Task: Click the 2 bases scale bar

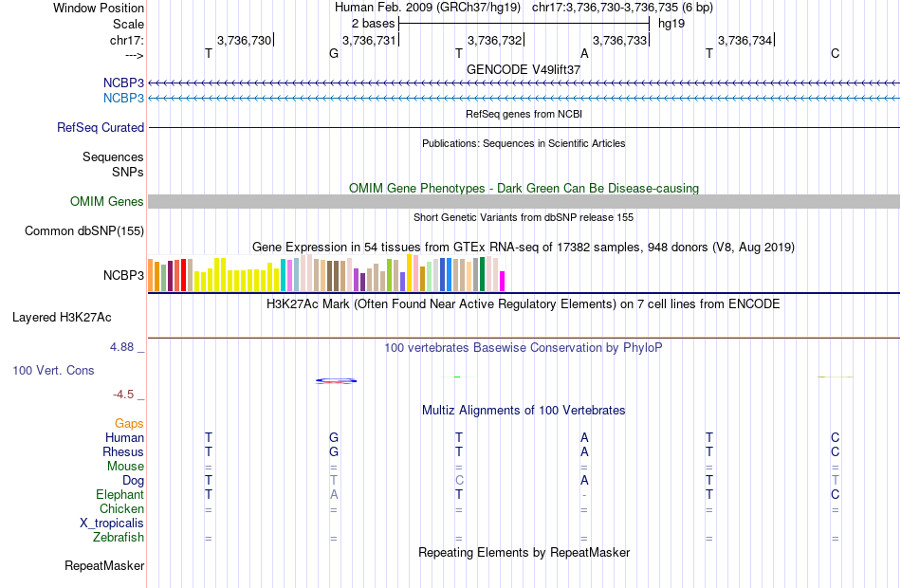Action: 524,24
